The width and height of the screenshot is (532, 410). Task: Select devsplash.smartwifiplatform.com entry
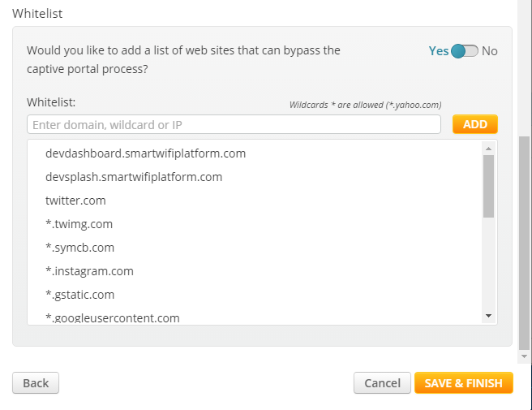(134, 177)
